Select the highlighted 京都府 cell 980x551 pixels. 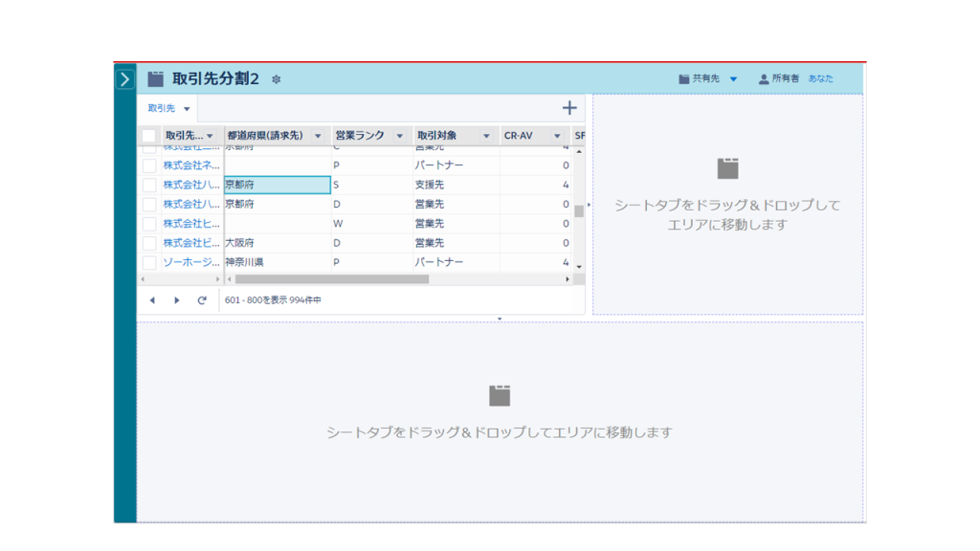pos(278,185)
